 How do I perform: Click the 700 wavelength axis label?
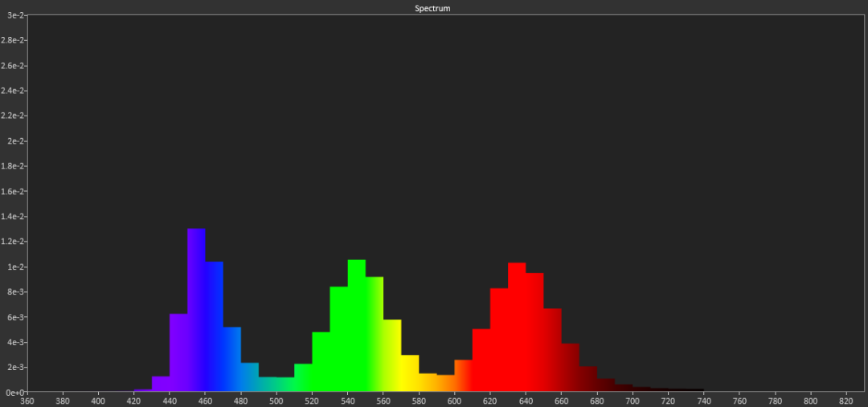coord(633,401)
